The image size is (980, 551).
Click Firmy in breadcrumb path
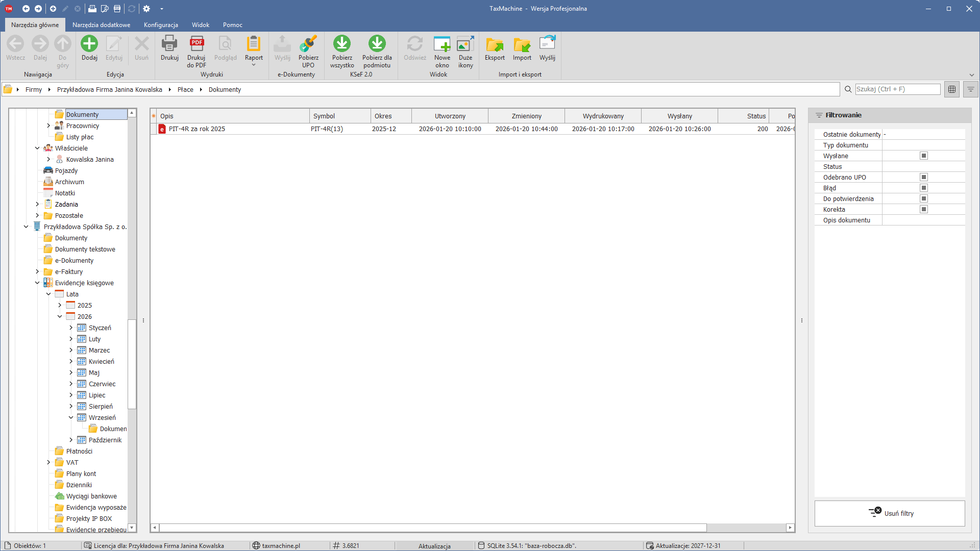pyautogui.click(x=34, y=89)
